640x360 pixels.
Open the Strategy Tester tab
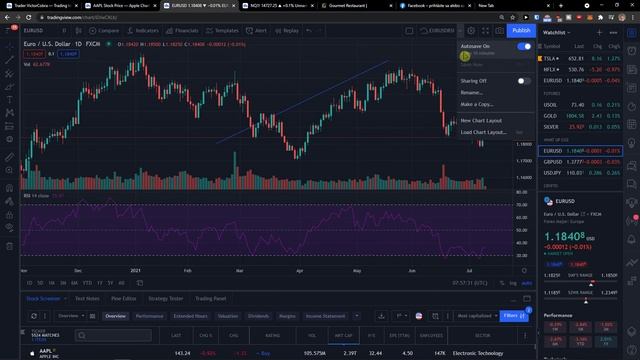pos(165,299)
